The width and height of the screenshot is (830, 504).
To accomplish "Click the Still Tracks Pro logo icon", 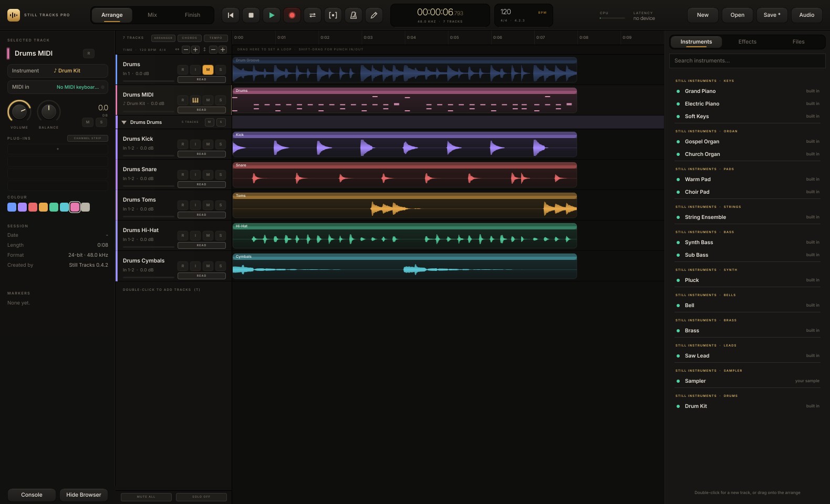I will [14, 15].
